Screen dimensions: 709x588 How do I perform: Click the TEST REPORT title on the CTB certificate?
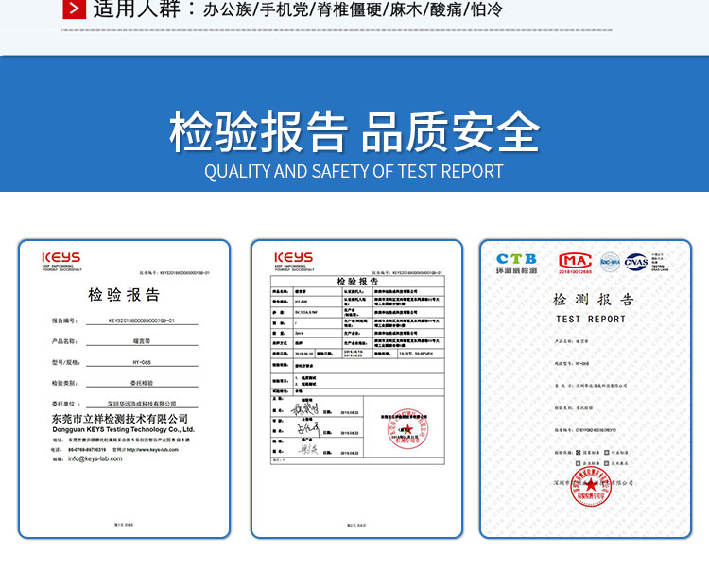[591, 320]
